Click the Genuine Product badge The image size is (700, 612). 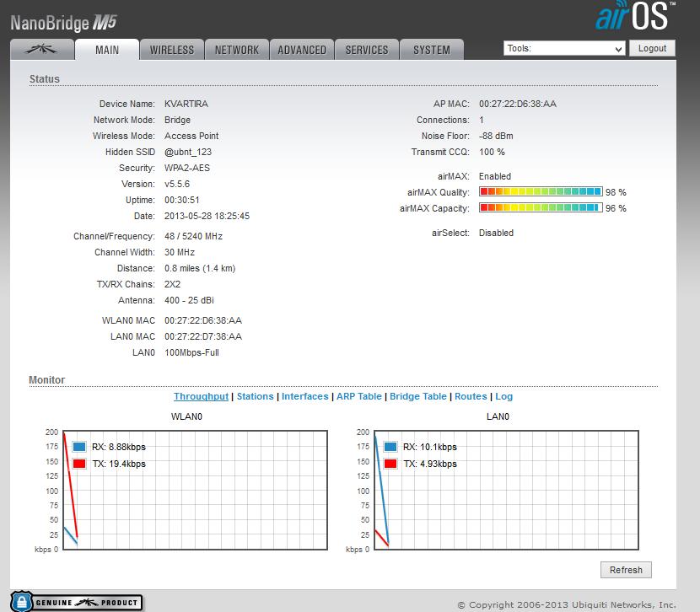click(75, 602)
